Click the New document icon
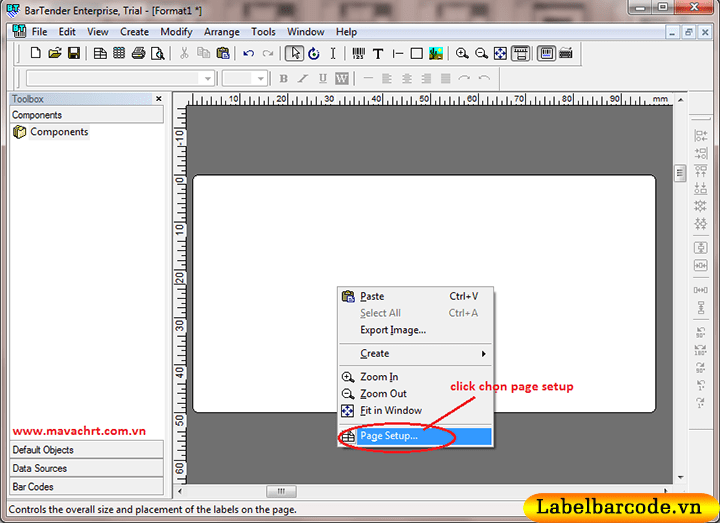Screen dimensions: 720x523 click(x=36, y=53)
